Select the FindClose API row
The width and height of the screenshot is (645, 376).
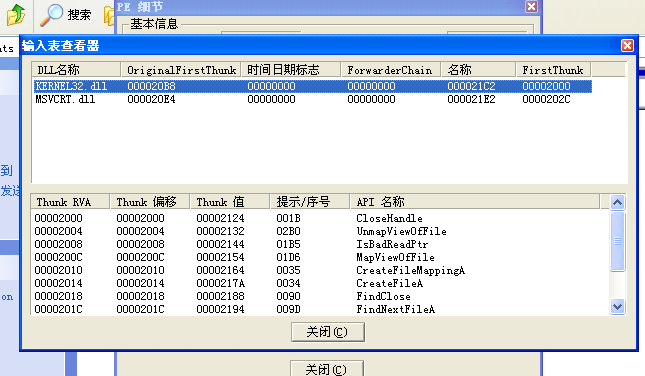pyautogui.click(x=316, y=296)
